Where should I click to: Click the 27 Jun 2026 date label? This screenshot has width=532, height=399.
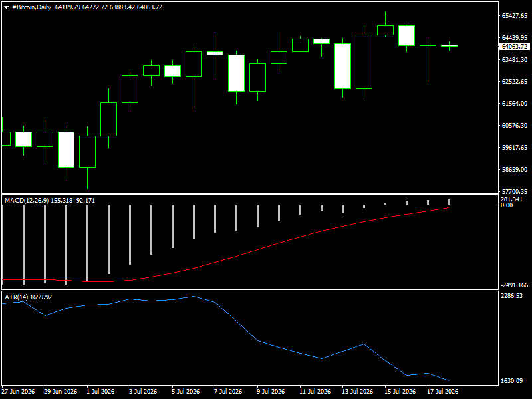(x=18, y=391)
